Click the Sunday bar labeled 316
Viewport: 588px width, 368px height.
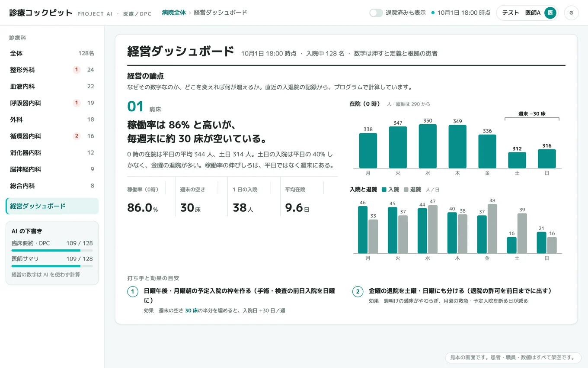[x=547, y=159]
